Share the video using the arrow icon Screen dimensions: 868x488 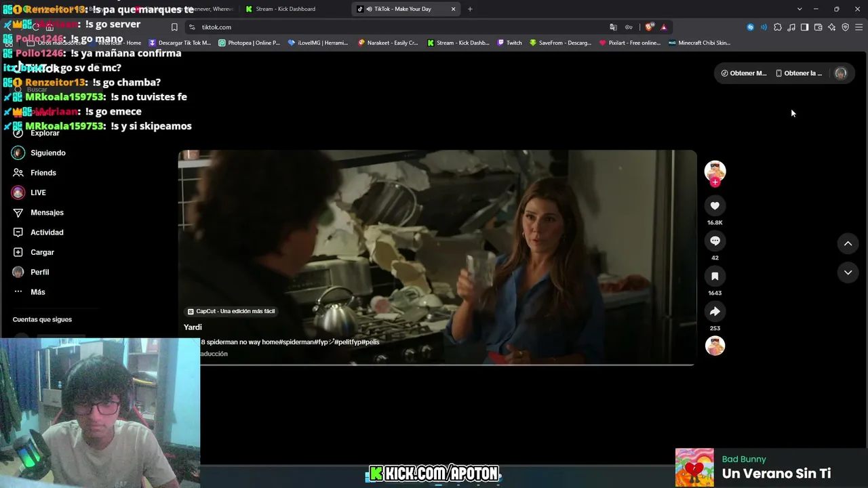(715, 311)
